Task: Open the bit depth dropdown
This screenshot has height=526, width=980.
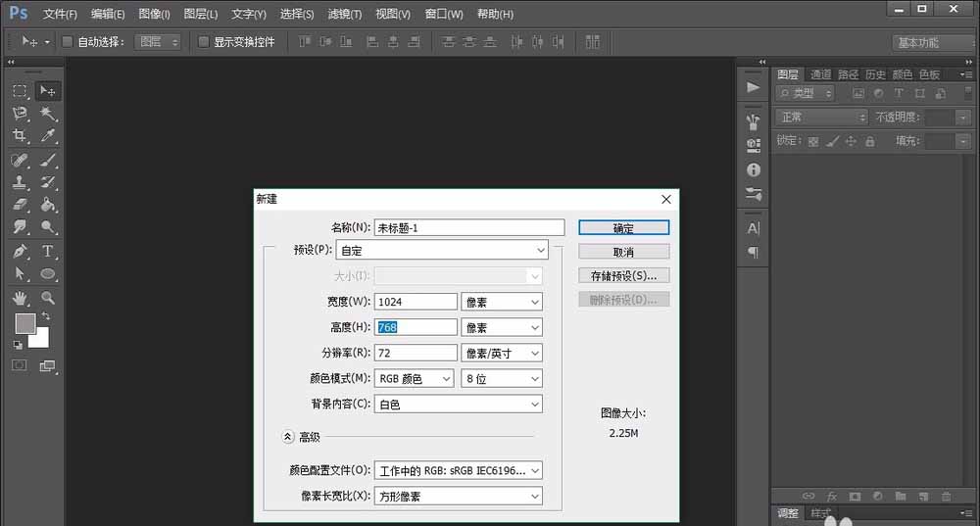Action: click(x=502, y=378)
